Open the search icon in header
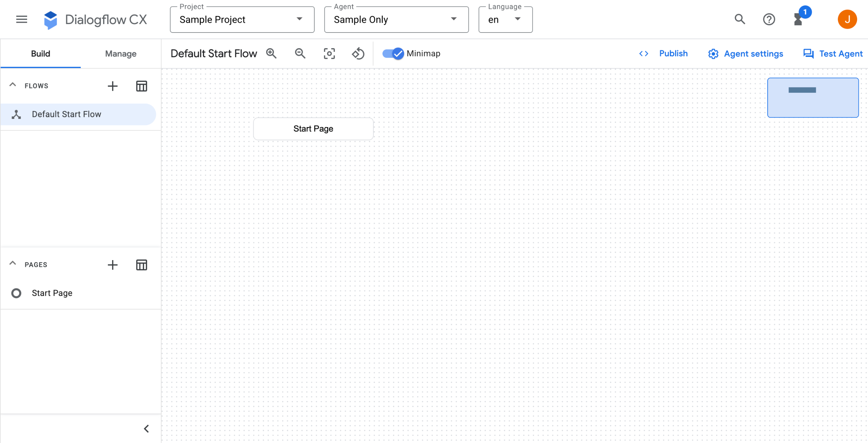Viewport: 868px width, 443px height. point(740,19)
